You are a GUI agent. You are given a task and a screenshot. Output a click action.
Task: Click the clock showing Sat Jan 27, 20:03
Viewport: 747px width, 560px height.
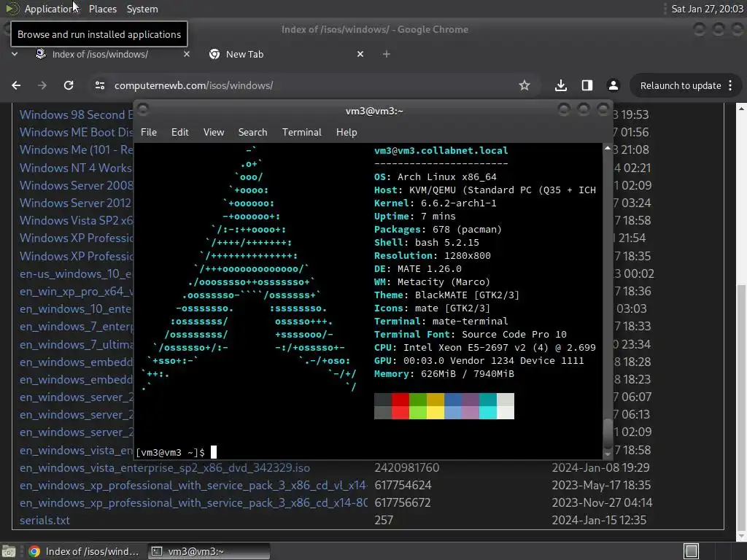[x=707, y=9]
